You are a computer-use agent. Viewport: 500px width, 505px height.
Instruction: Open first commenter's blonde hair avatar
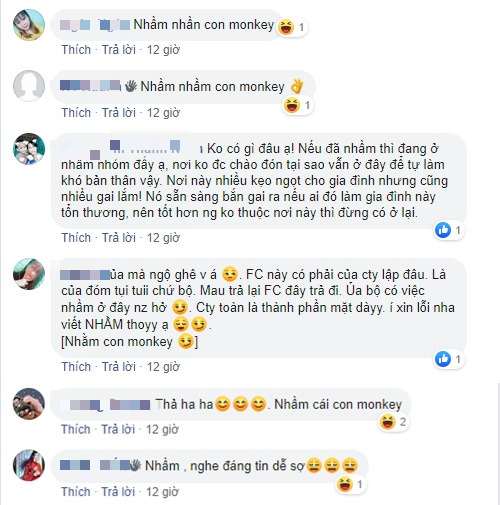click(x=29, y=25)
